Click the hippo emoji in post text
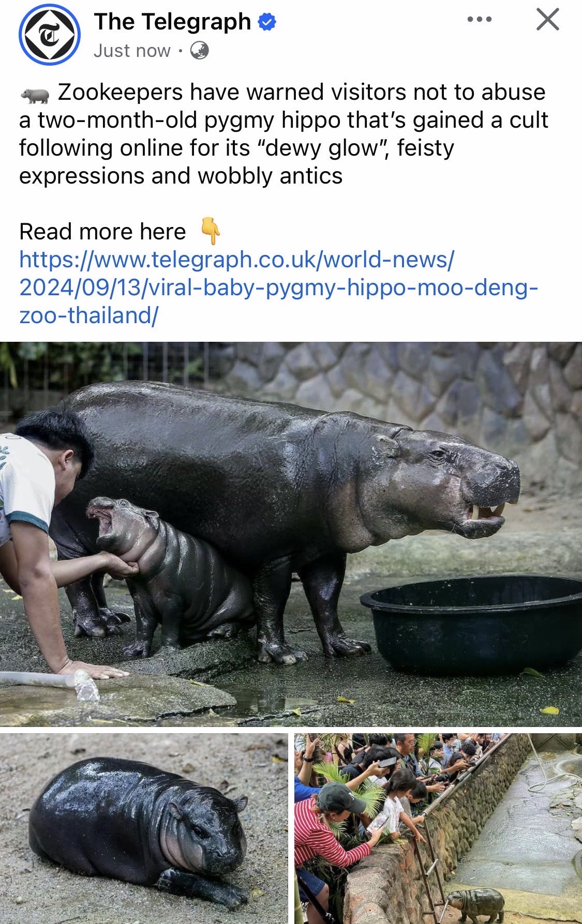582x924 pixels. [x=35, y=95]
